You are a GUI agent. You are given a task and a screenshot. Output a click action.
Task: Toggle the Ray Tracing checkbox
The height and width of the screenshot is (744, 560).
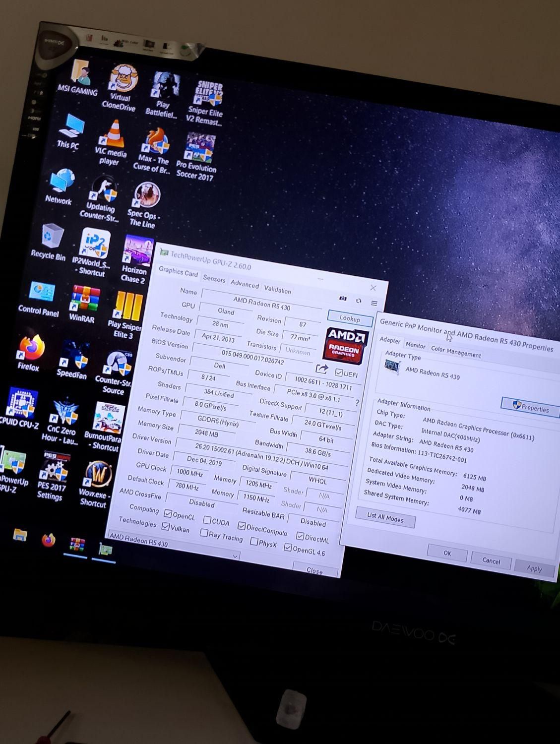click(x=203, y=533)
